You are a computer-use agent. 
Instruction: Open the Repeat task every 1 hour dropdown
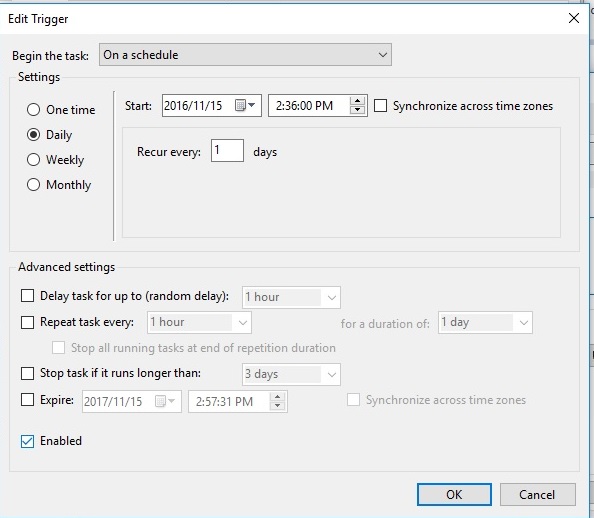point(199,322)
